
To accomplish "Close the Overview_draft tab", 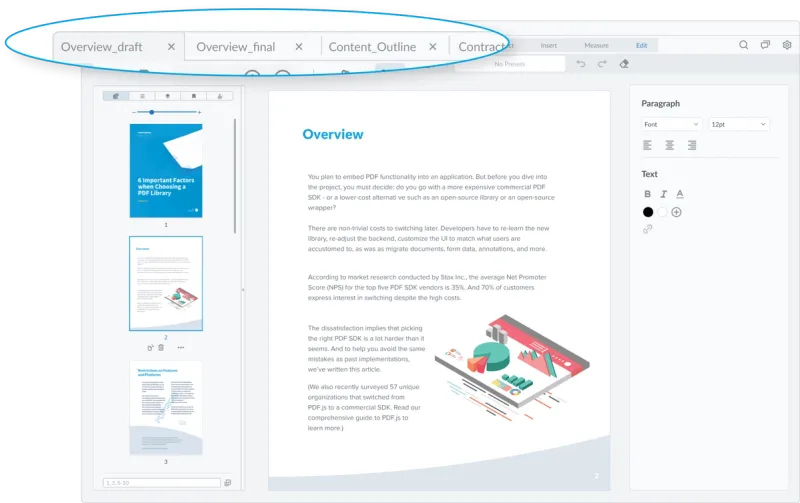I will (x=171, y=47).
